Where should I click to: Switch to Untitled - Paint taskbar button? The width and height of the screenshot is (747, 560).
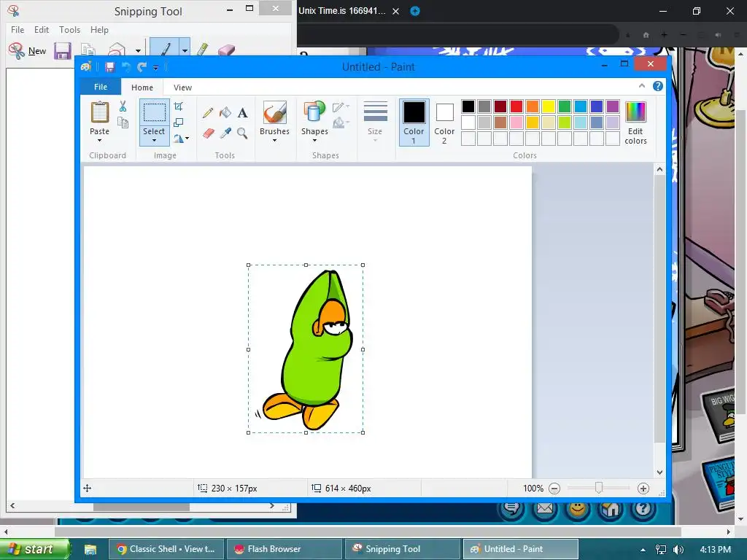521,549
